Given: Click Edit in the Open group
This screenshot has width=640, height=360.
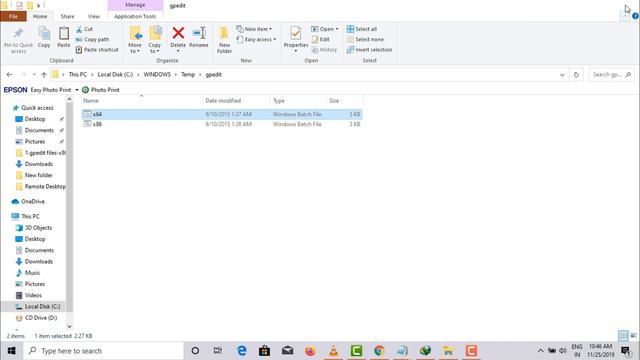Looking at the screenshot, I should coord(320,39).
